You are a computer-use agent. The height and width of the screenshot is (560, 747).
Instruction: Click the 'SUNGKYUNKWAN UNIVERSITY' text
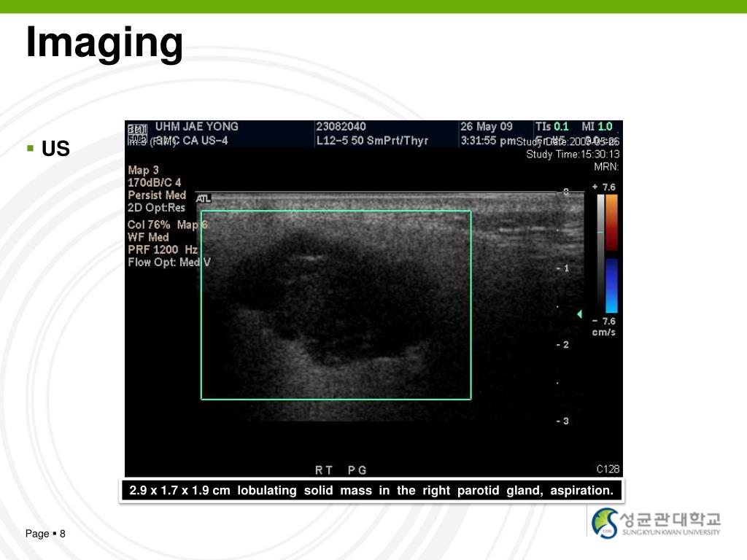point(671,532)
